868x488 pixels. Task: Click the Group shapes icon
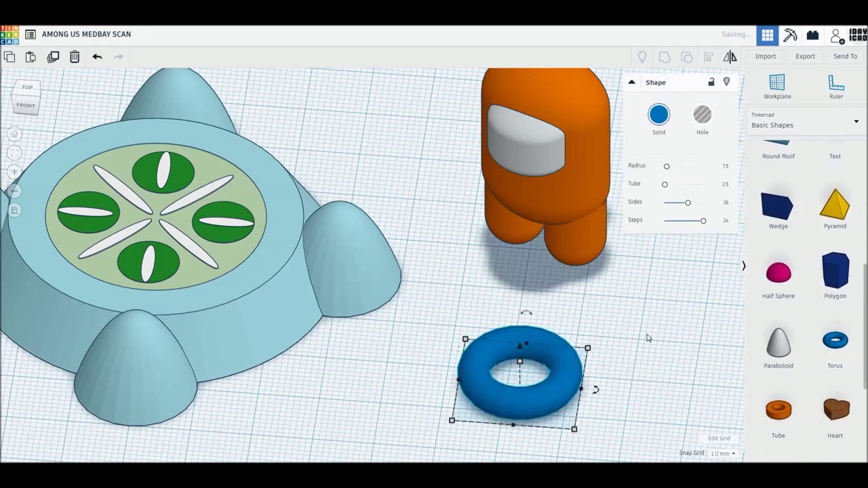(665, 57)
